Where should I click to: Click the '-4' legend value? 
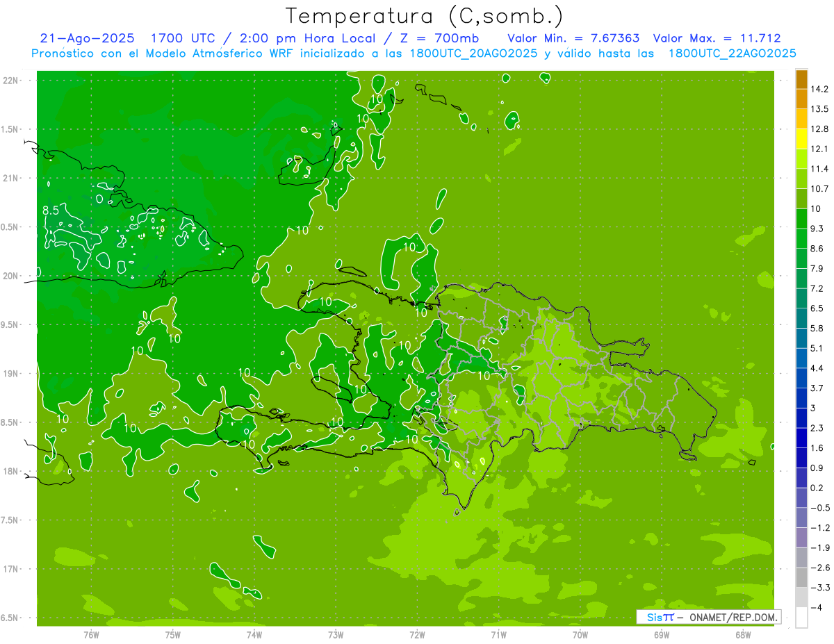pyautogui.click(x=817, y=608)
